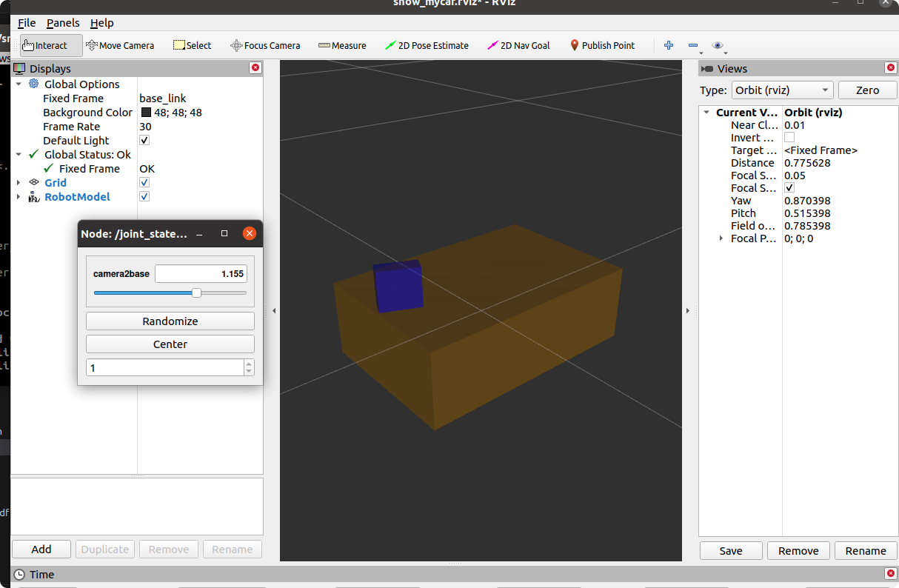The image size is (899, 588).
Task: Maximize the joint_state publisher window
Action: [x=224, y=233]
